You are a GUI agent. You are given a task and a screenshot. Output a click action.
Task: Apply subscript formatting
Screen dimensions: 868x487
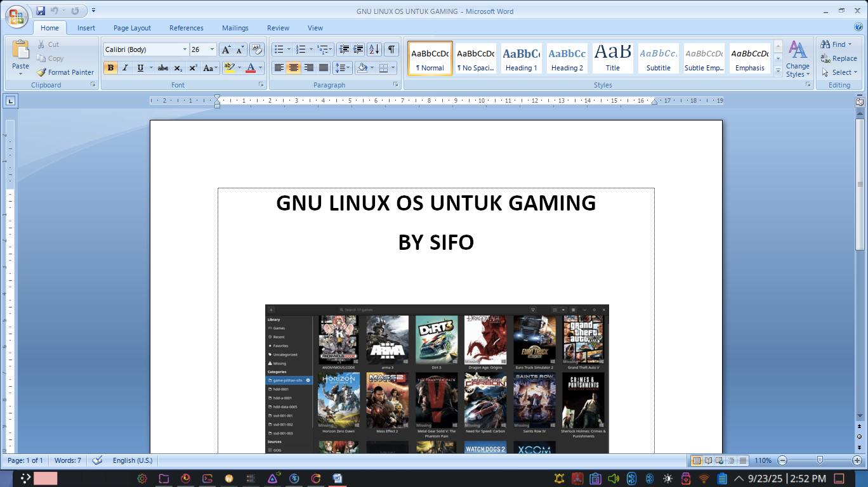tap(178, 68)
